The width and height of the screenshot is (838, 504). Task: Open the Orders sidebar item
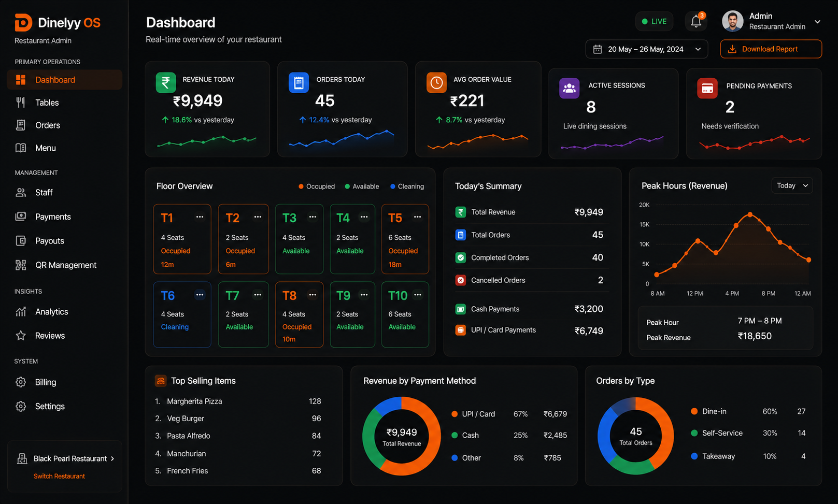click(x=65, y=125)
